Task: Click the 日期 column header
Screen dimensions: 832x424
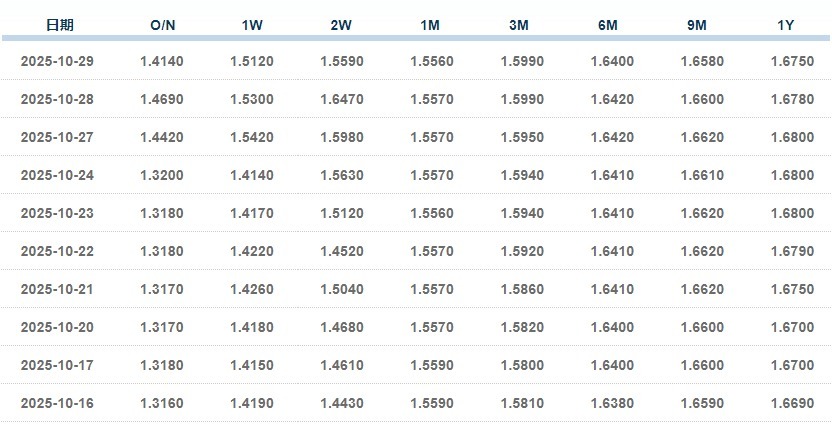Action: point(59,24)
